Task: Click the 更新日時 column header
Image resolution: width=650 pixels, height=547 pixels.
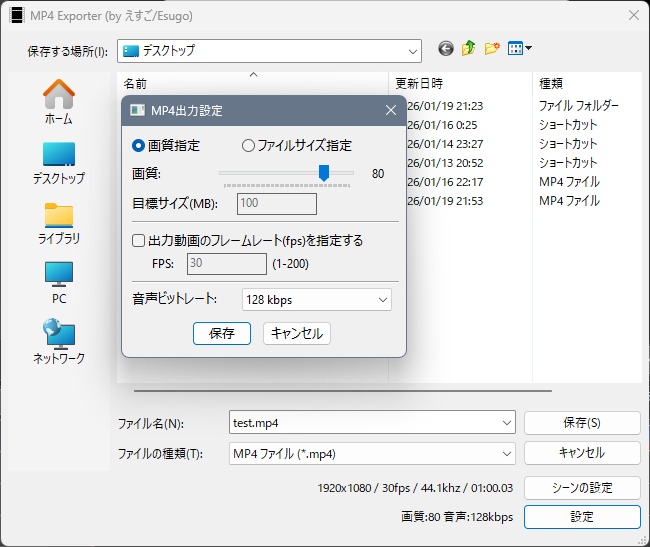Action: coord(419,84)
